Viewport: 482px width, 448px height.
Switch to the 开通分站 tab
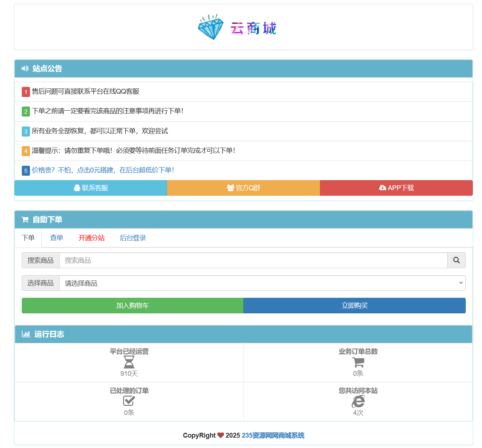pyautogui.click(x=91, y=238)
